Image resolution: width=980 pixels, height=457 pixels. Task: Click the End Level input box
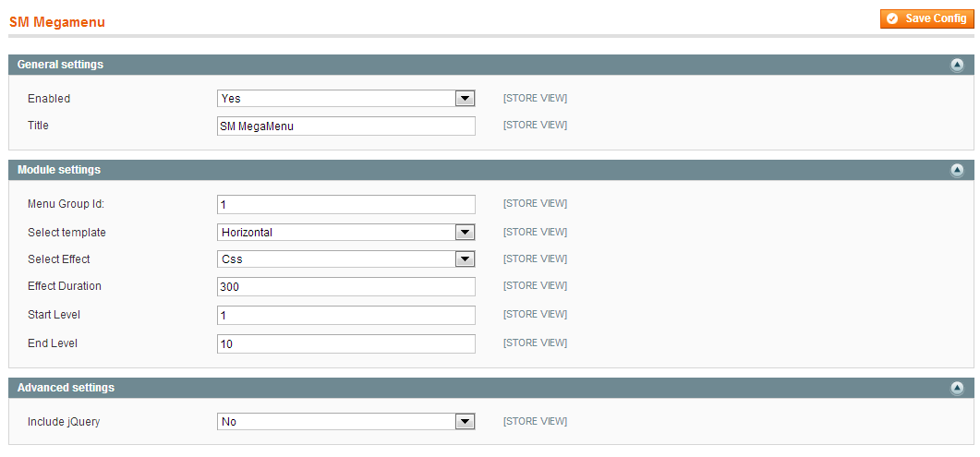coord(346,343)
